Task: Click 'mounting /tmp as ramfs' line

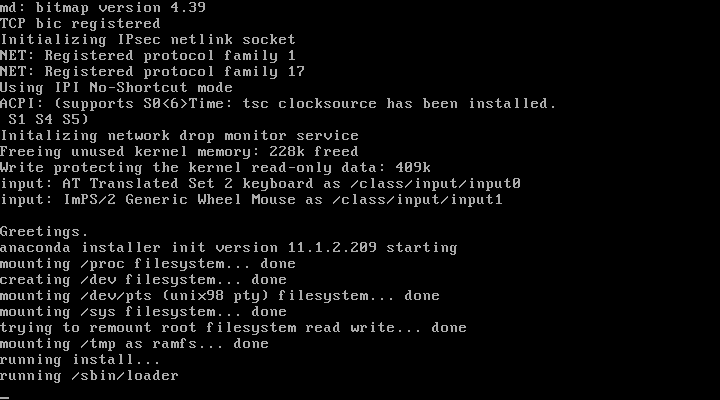Action: pos(135,344)
